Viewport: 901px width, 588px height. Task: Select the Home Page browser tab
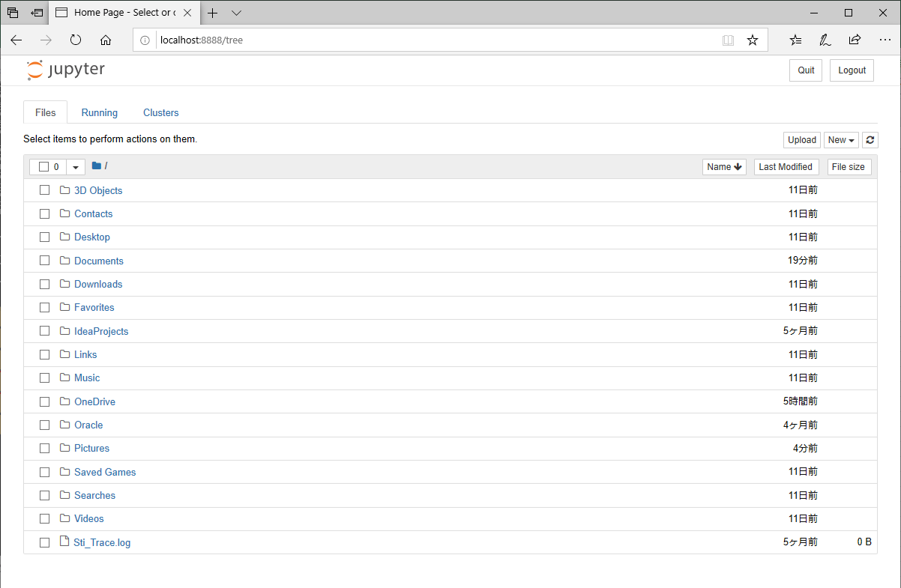coord(124,13)
